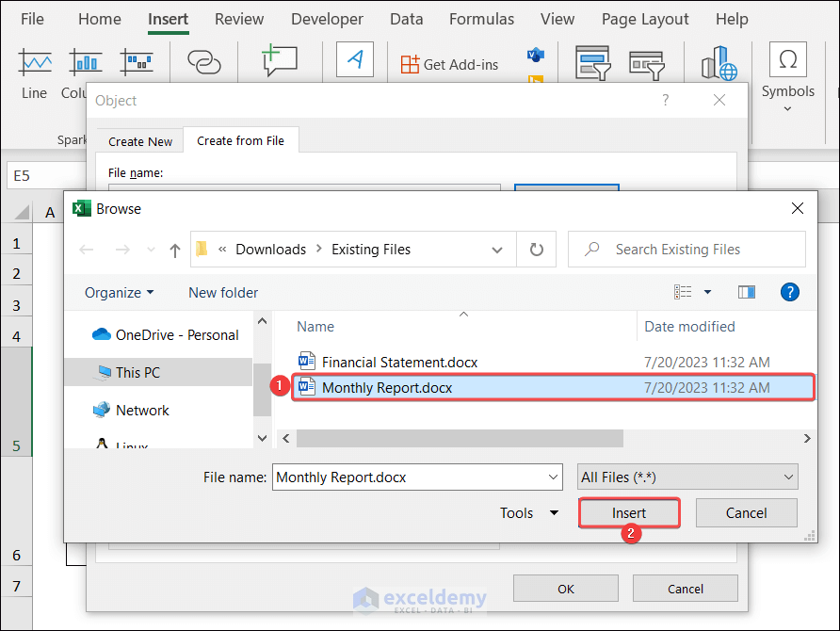The height and width of the screenshot is (631, 840).
Task: Open the Organize menu
Action: click(x=119, y=293)
